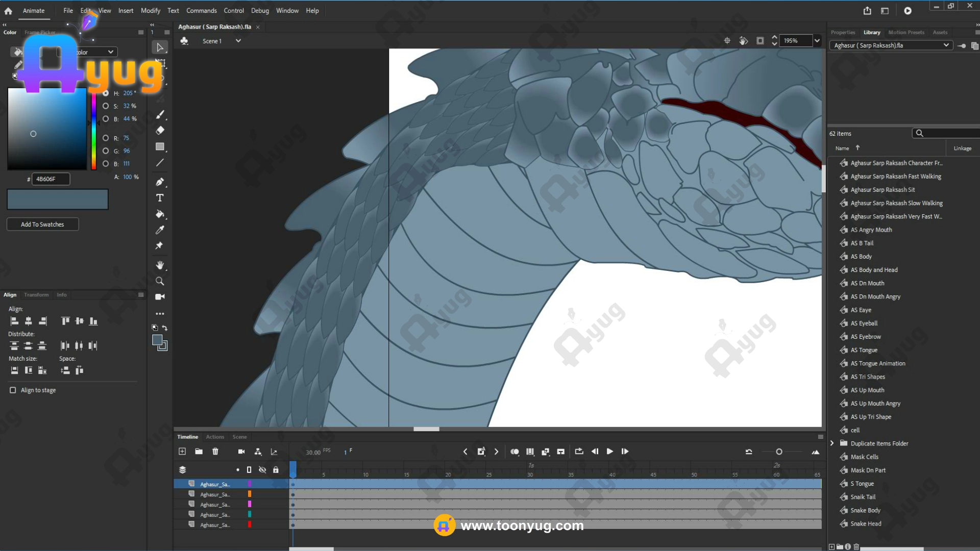Click the current color preview swatch
This screenshot has height=551, width=980.
[57, 199]
